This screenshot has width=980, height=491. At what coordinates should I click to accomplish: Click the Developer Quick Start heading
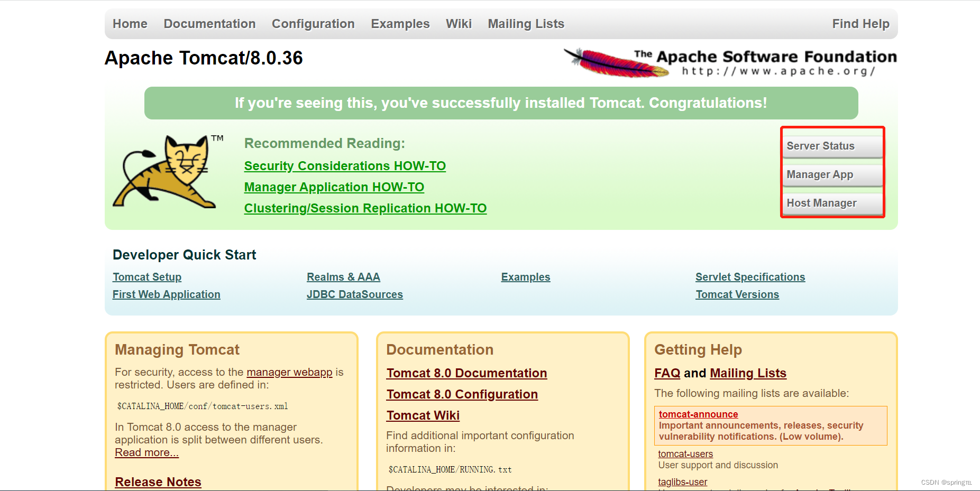click(185, 255)
